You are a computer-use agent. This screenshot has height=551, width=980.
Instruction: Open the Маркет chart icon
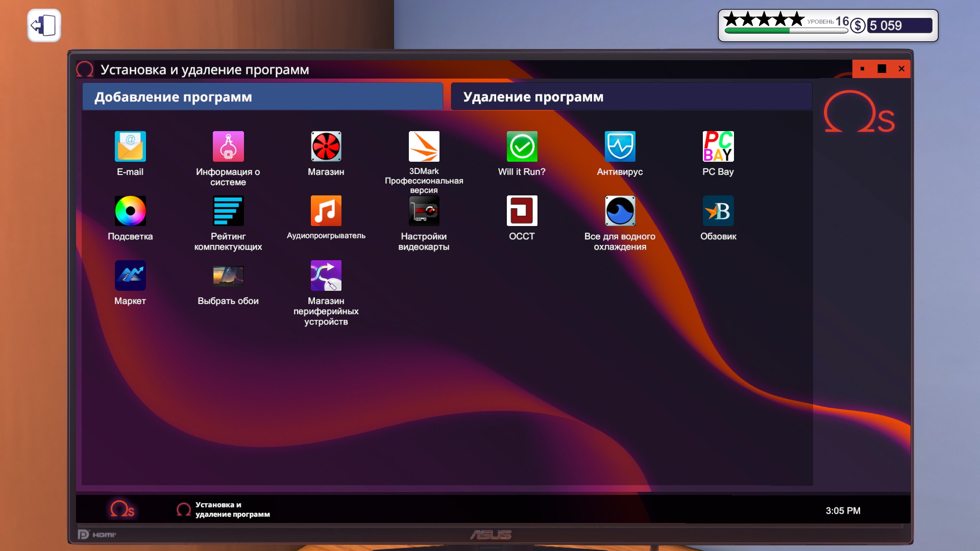click(x=130, y=275)
